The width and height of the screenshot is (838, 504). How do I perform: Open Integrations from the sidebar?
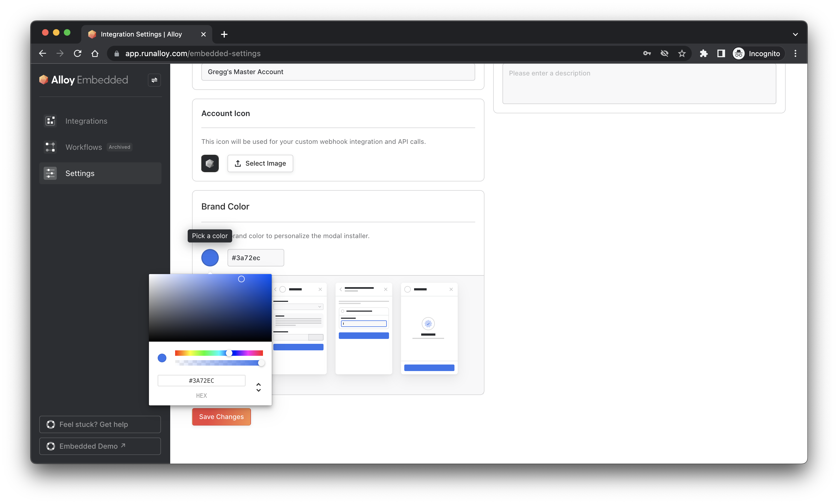pos(86,121)
